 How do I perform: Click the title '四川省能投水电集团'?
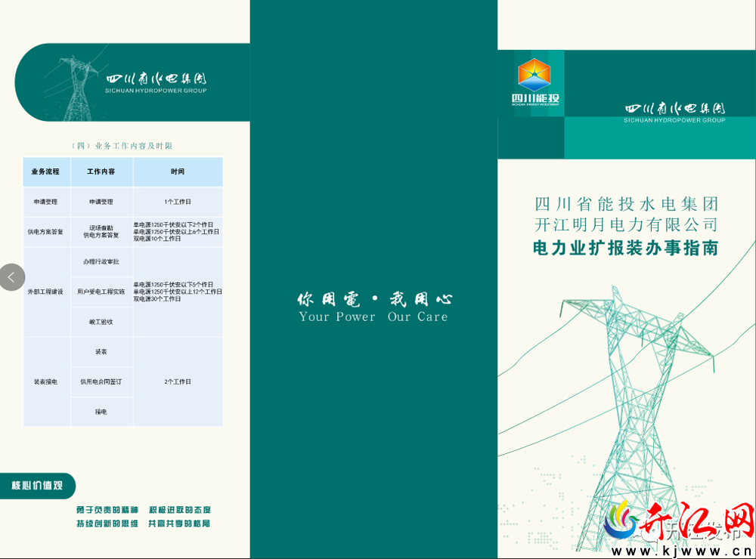coord(626,204)
